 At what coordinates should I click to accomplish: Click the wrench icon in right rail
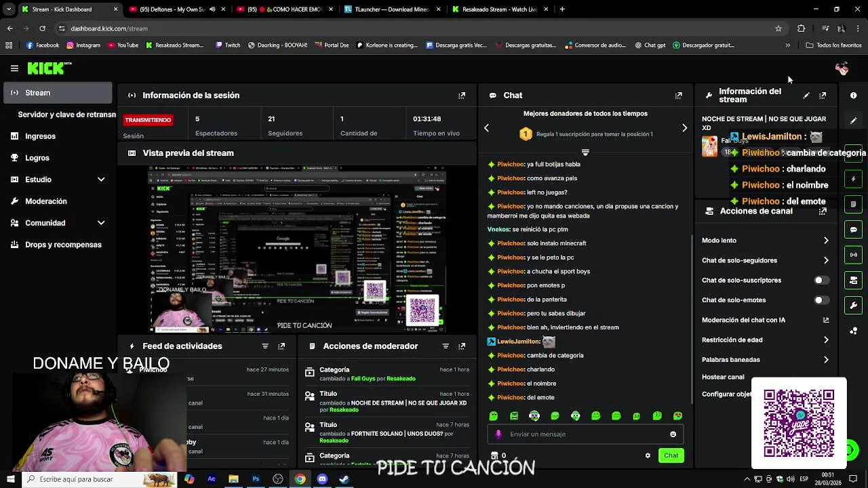[854, 305]
